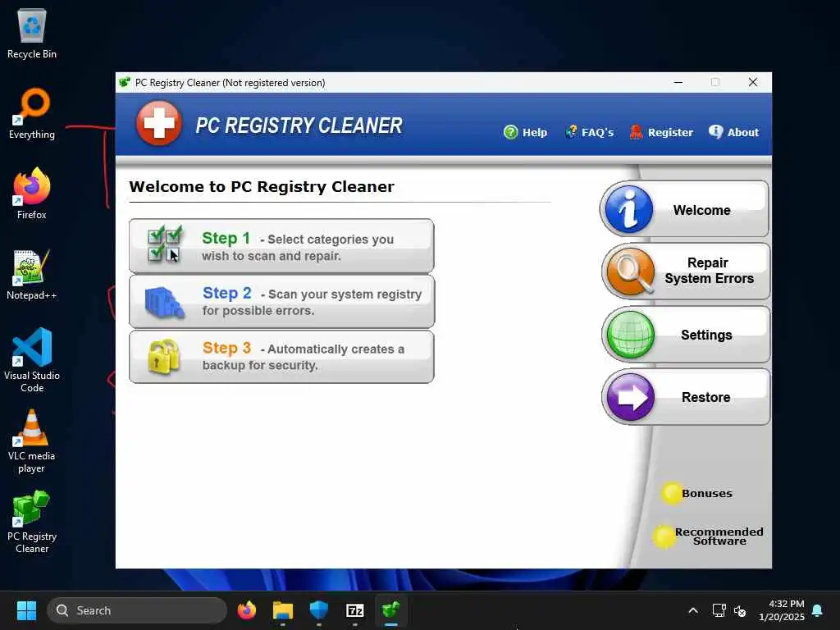Open the Bonuses link
840x630 pixels.
click(706, 493)
